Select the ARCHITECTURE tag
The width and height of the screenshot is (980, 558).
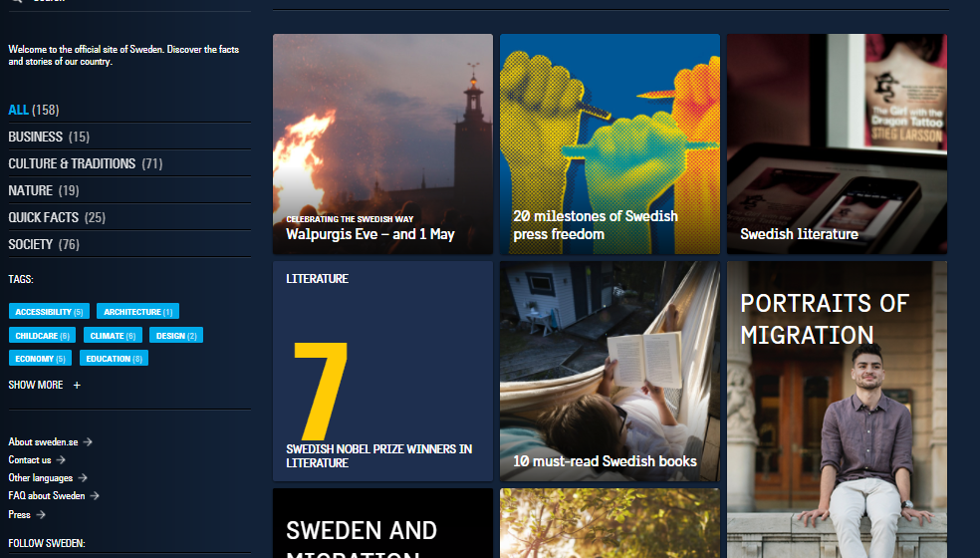[138, 312]
